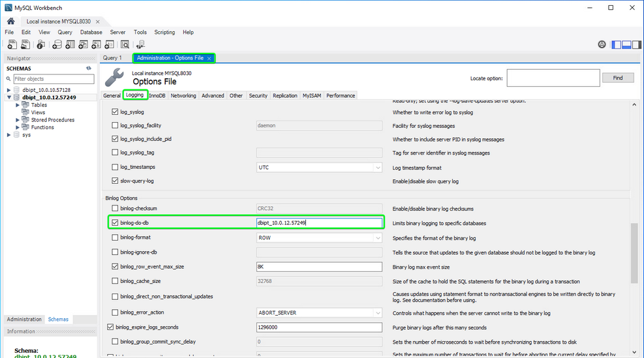The image size is (644, 358).
Task: Click the Filter objects search box
Action: (54, 79)
